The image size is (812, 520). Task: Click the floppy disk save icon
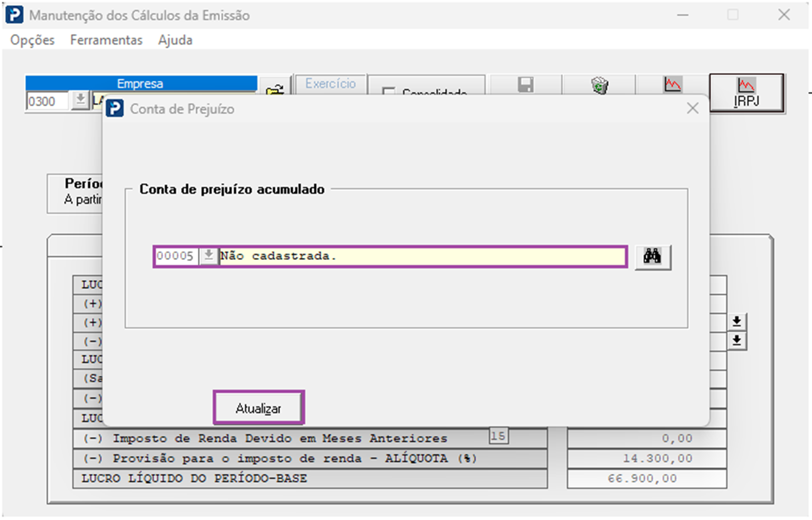(x=525, y=85)
